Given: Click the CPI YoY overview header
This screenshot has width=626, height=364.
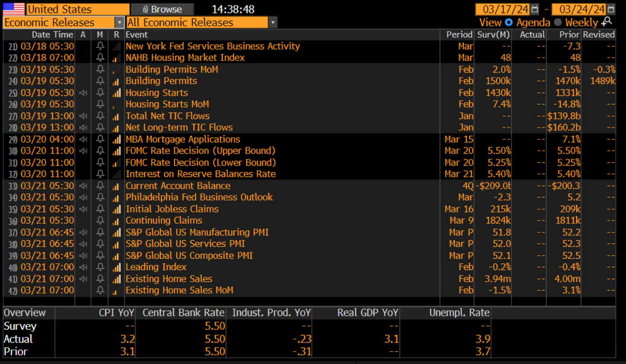Looking at the screenshot, I should (x=117, y=313).
